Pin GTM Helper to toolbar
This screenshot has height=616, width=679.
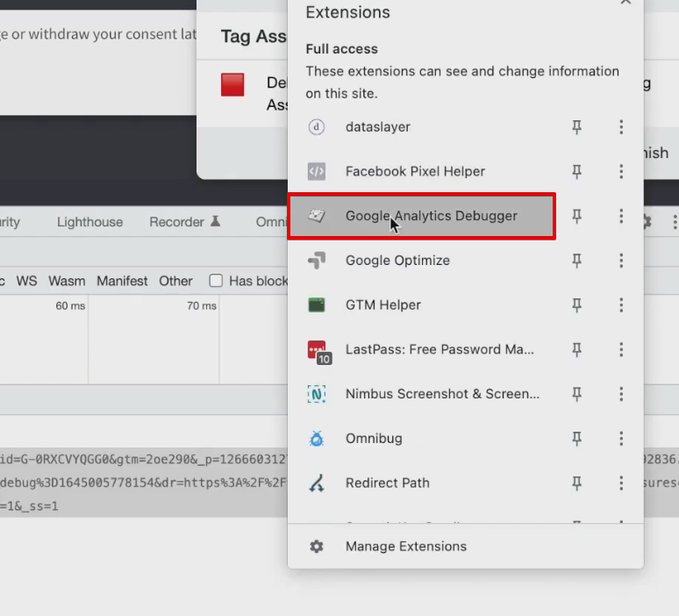(x=577, y=305)
